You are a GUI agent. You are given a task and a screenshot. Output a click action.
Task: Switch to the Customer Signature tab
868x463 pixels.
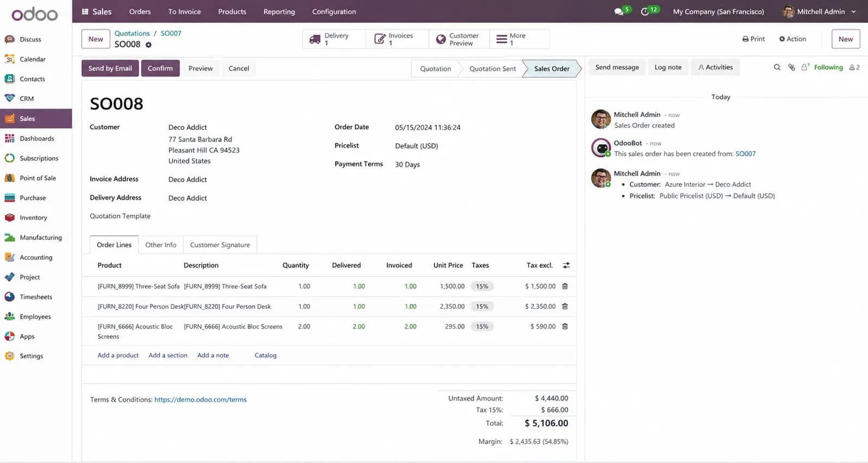click(220, 245)
